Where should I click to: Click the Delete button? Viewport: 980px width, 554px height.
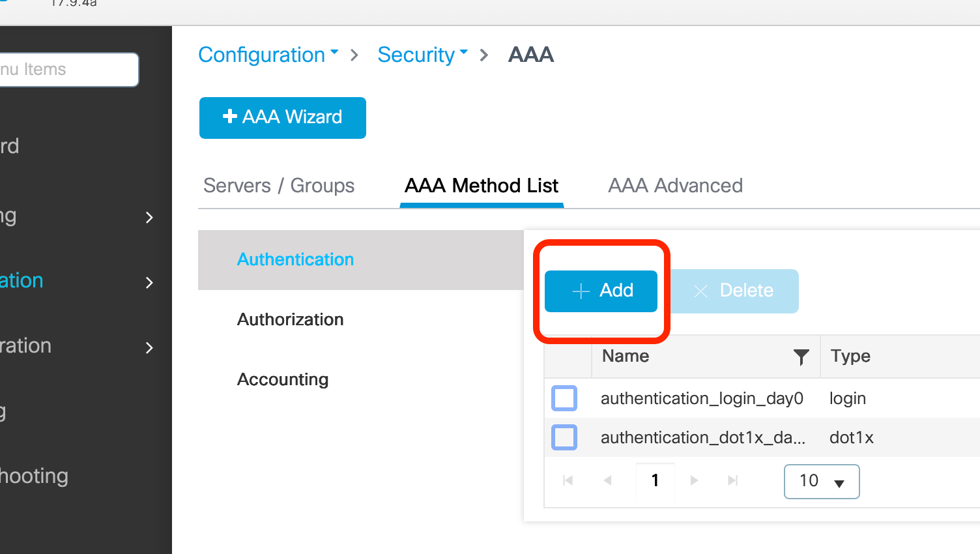(x=734, y=291)
